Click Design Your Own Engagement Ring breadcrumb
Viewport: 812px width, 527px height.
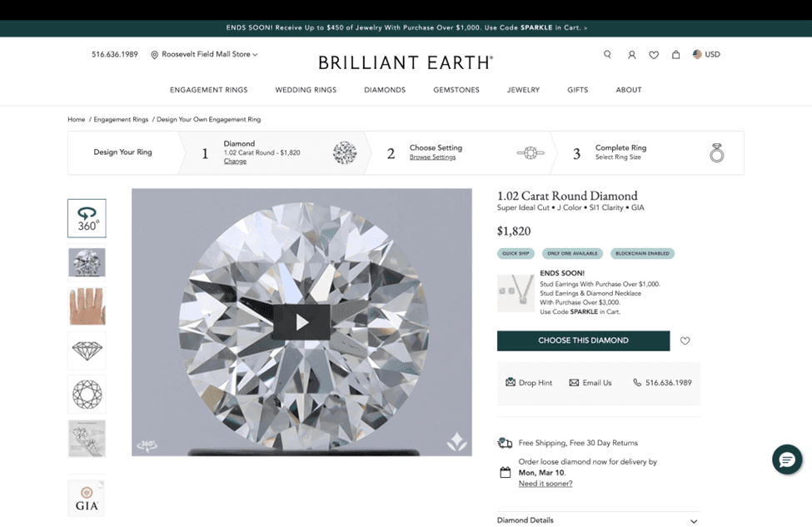click(x=209, y=120)
